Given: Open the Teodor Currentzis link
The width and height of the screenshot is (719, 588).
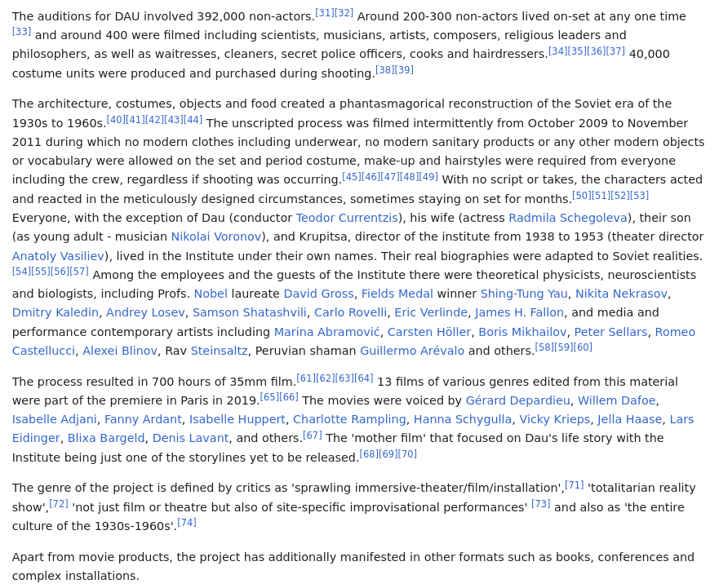Looking at the screenshot, I should 347,218.
